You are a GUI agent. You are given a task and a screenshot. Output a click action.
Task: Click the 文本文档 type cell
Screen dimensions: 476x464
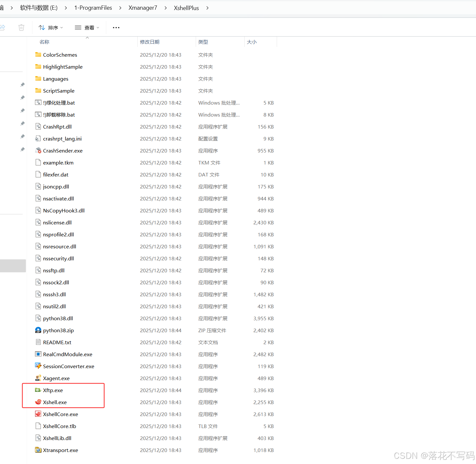click(x=208, y=342)
